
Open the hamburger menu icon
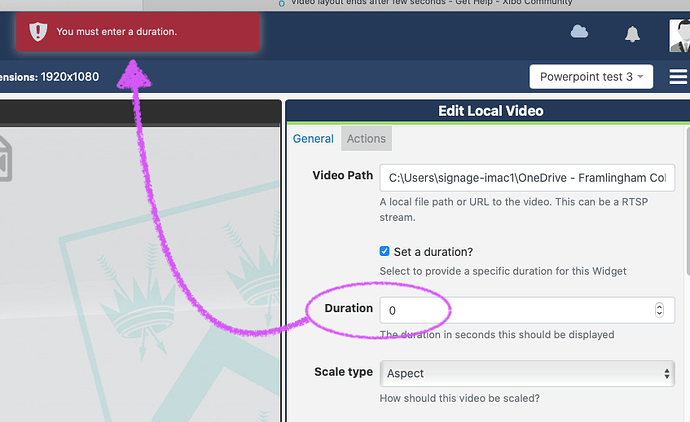click(678, 77)
